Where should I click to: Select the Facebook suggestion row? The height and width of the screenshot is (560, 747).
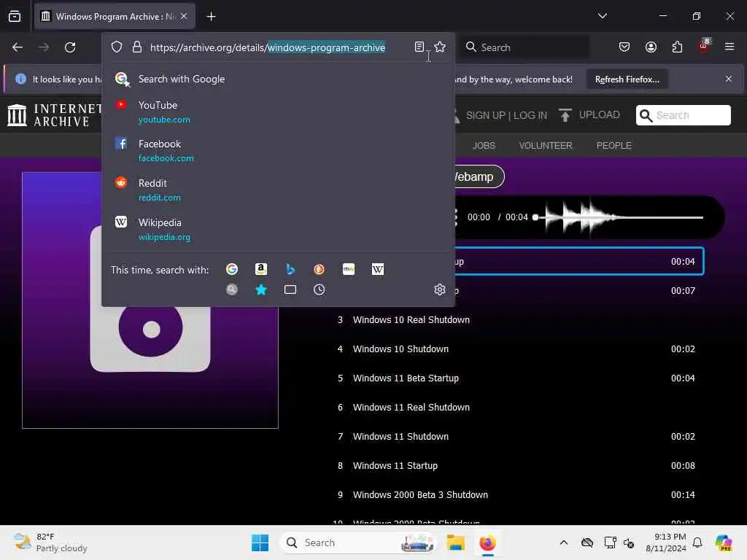click(x=278, y=150)
